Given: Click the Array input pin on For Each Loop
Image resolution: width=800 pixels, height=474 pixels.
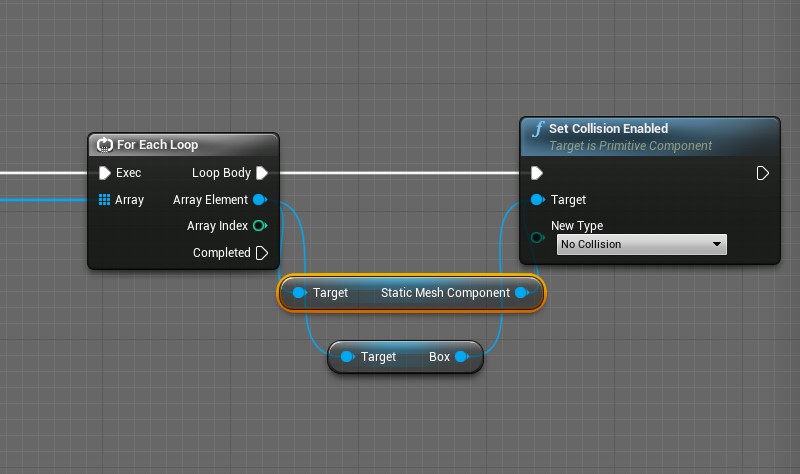Looking at the screenshot, I should point(104,200).
